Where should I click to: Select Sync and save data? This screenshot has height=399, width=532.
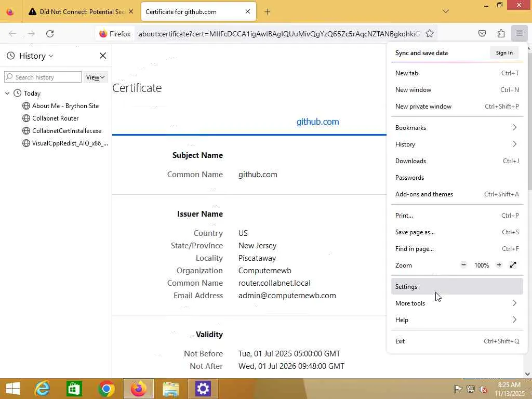point(421,53)
